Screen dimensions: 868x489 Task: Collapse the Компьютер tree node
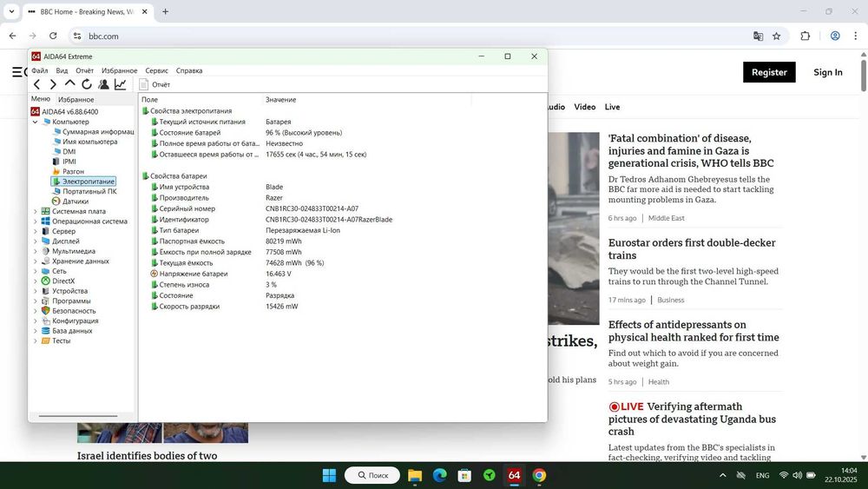tap(35, 122)
